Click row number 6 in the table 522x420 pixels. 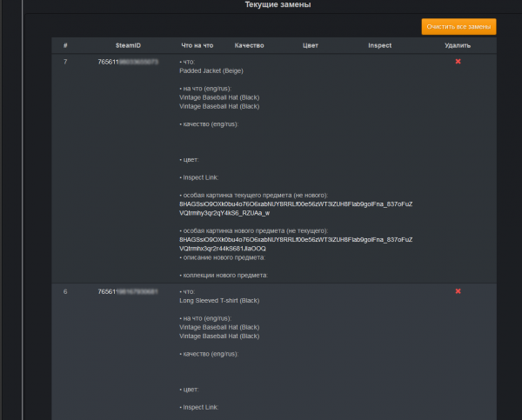[66, 291]
